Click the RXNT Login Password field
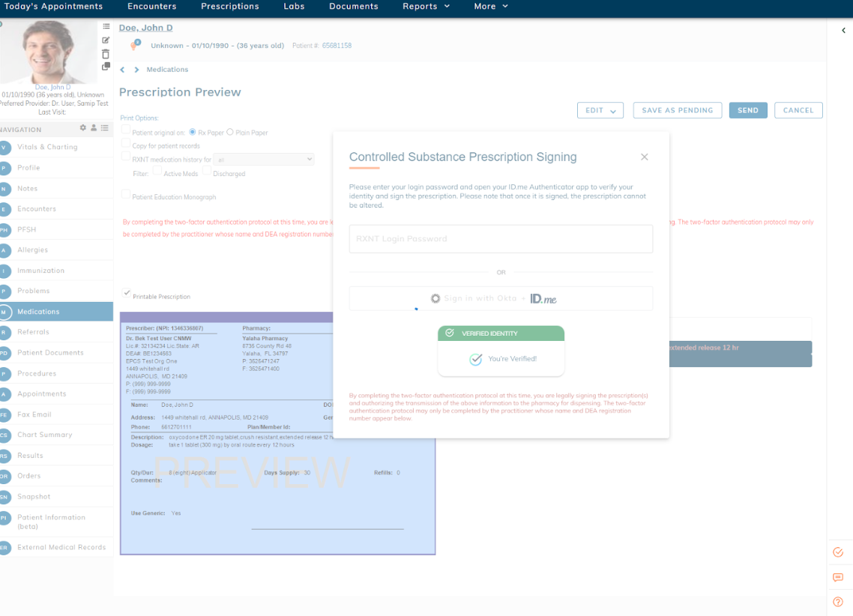 coord(501,239)
